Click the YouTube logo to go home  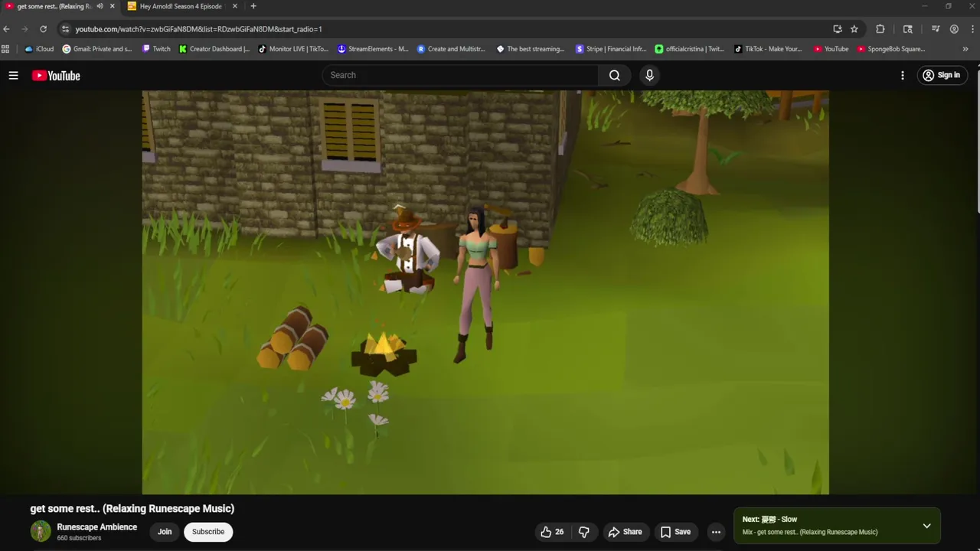(x=56, y=75)
